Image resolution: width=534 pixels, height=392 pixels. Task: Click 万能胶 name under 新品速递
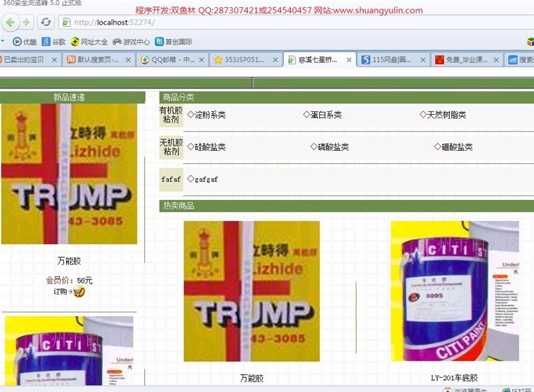coord(69,261)
